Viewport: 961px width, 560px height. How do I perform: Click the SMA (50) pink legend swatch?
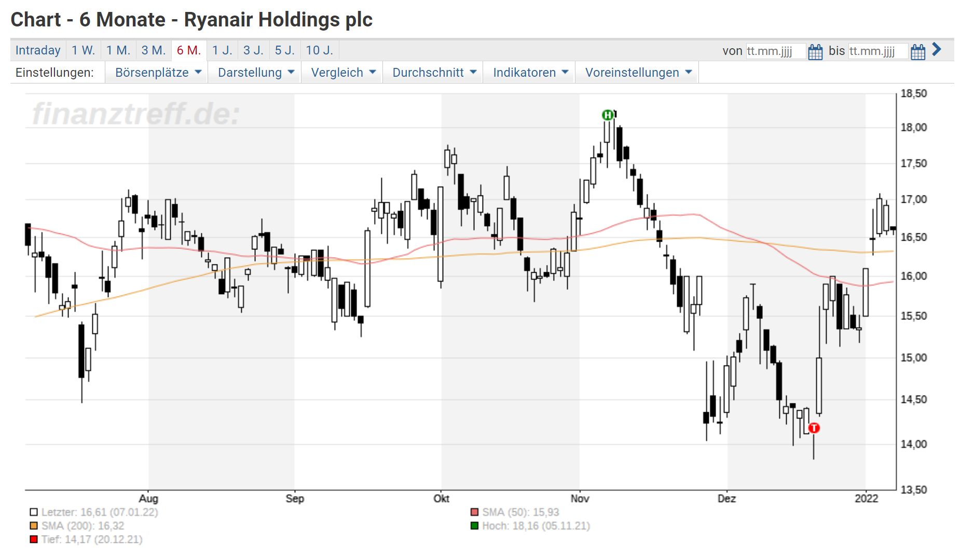pos(474,512)
